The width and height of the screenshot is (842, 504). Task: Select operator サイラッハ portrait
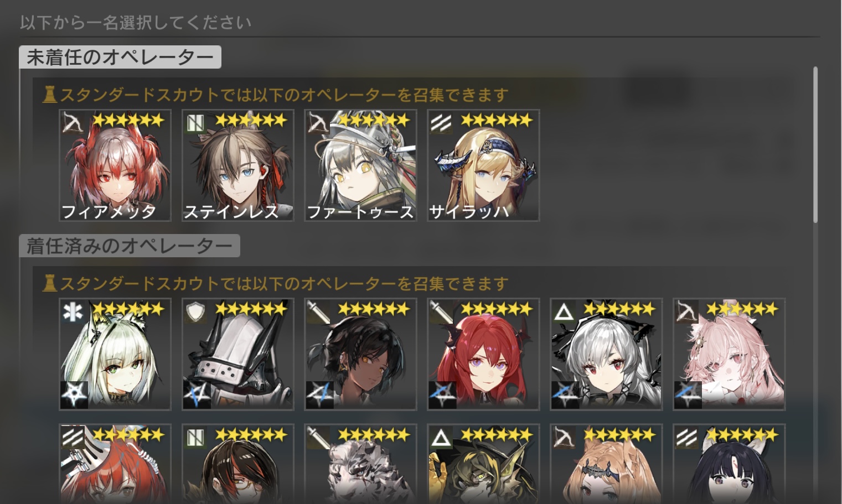[483, 165]
